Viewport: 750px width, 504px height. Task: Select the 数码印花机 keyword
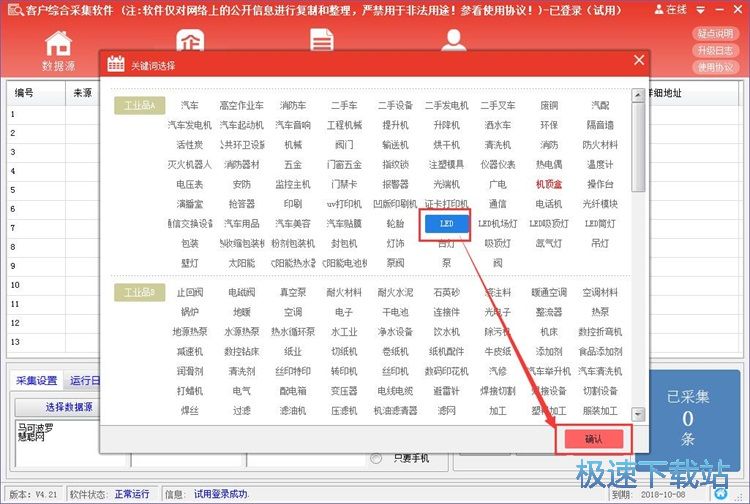(446, 371)
